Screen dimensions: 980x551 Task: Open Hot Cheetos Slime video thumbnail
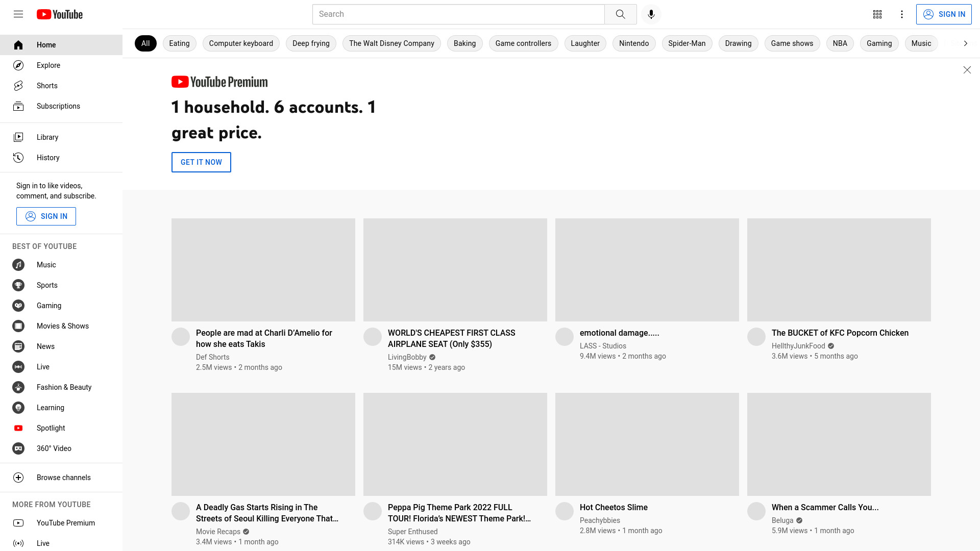tap(647, 444)
